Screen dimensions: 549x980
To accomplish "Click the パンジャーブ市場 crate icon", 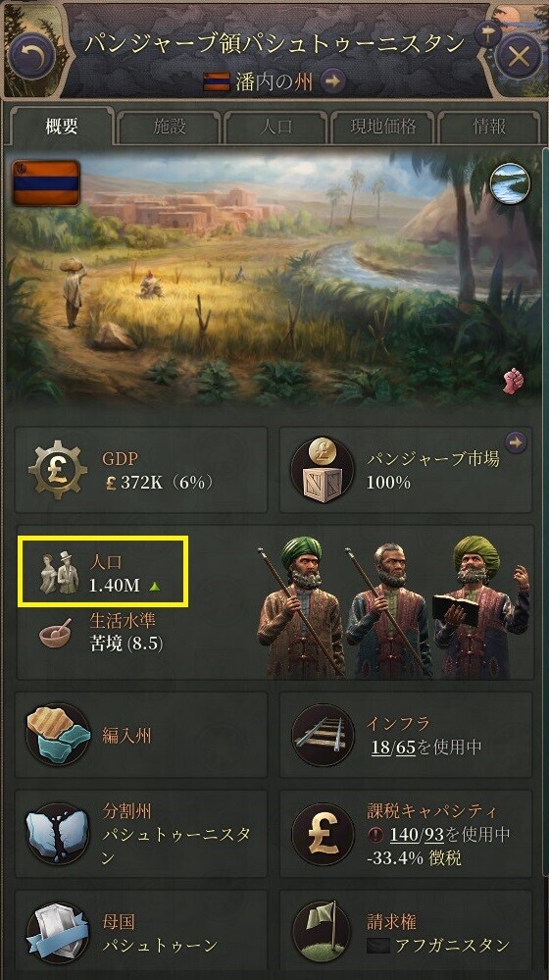I will click(x=322, y=469).
